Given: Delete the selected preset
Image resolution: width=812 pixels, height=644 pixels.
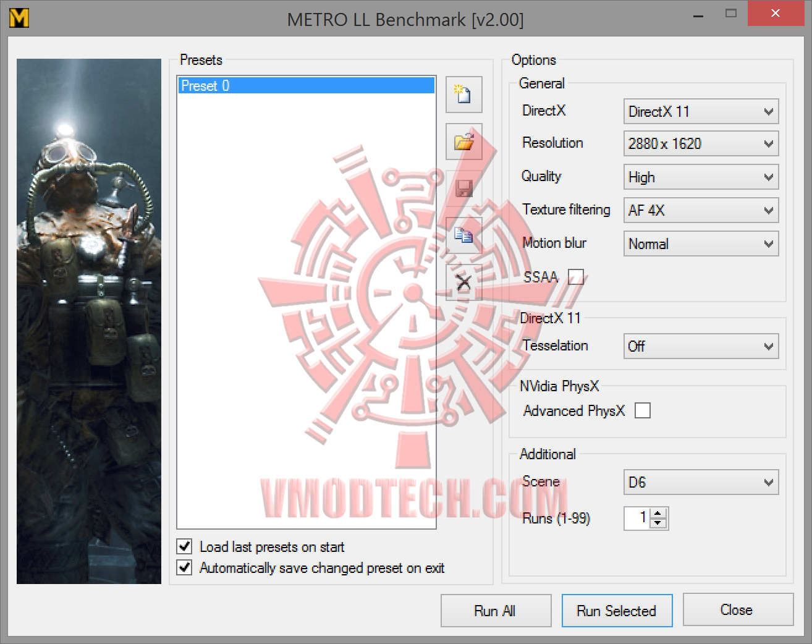Looking at the screenshot, I should [x=463, y=282].
